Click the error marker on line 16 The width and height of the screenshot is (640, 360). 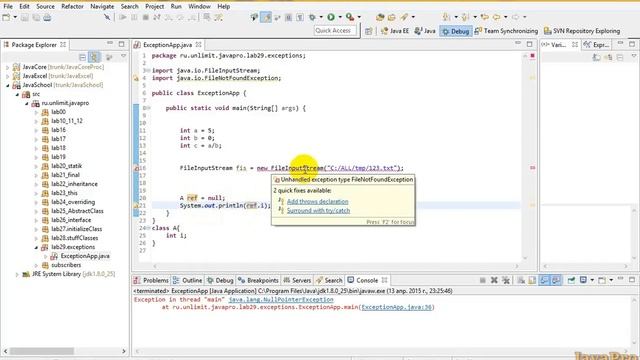click(x=136, y=168)
